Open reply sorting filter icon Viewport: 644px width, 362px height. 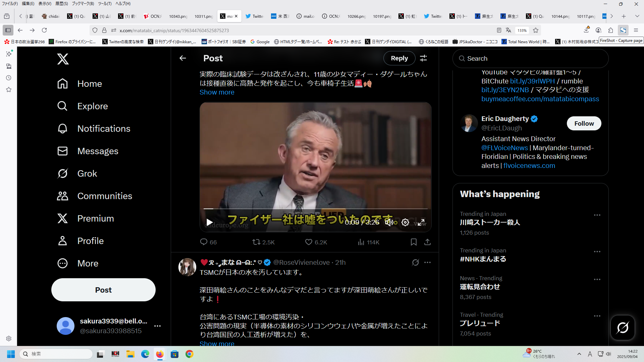coord(424,58)
